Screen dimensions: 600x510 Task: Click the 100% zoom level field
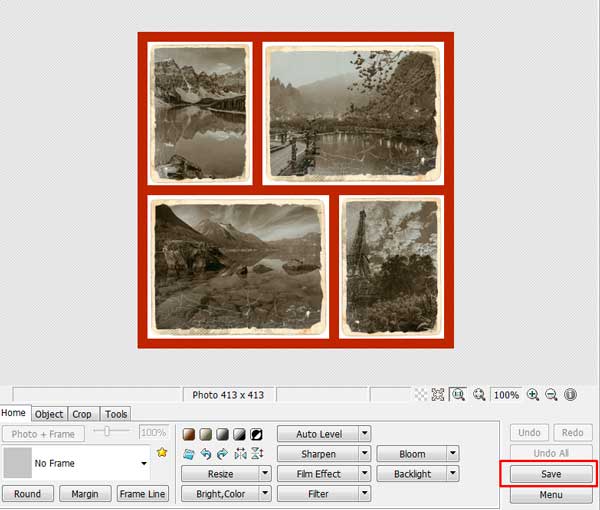(506, 394)
